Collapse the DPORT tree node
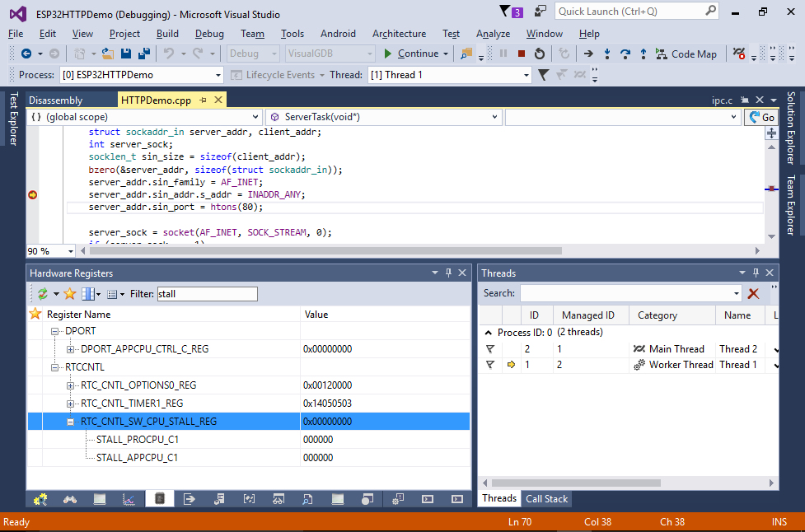Image resolution: width=805 pixels, height=532 pixels. [x=54, y=331]
